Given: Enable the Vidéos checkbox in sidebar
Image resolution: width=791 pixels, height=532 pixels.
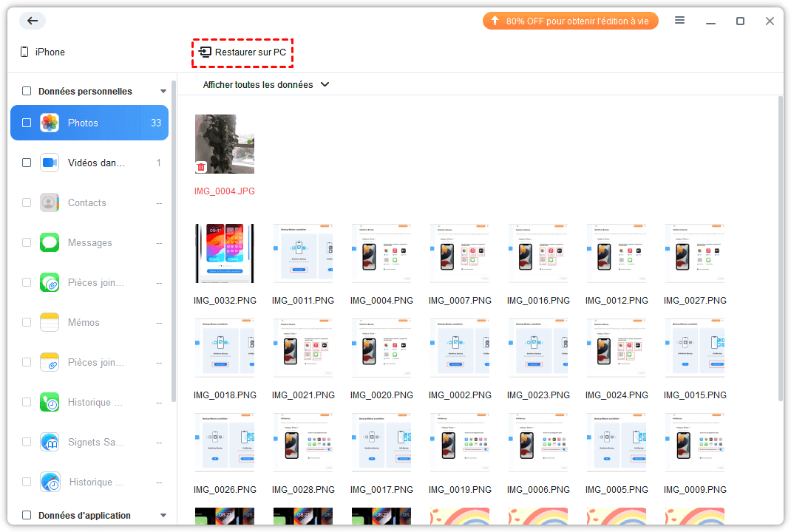Looking at the screenshot, I should click(27, 163).
